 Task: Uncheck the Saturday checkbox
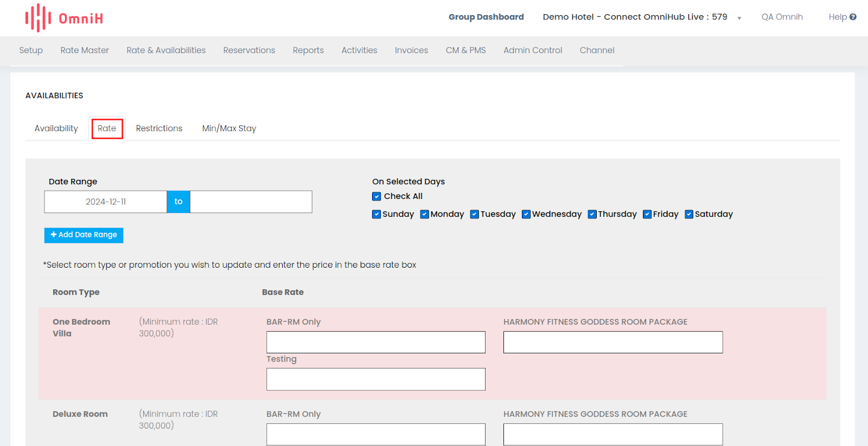689,214
